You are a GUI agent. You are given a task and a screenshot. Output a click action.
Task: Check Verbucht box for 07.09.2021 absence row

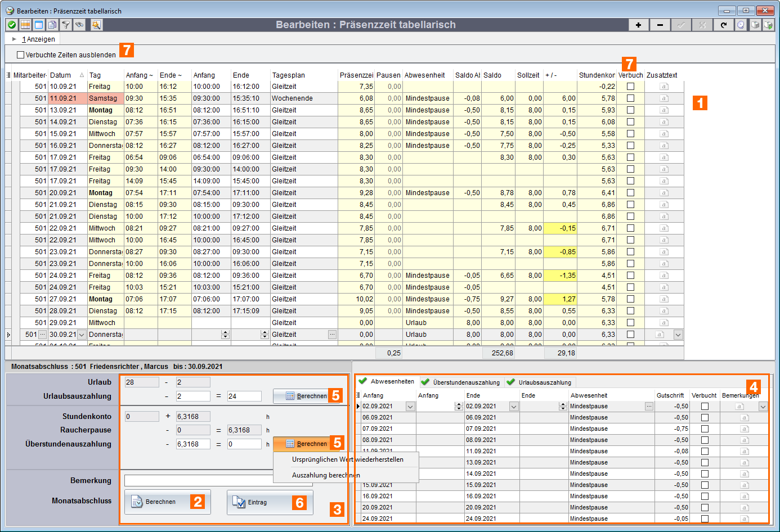tap(705, 429)
